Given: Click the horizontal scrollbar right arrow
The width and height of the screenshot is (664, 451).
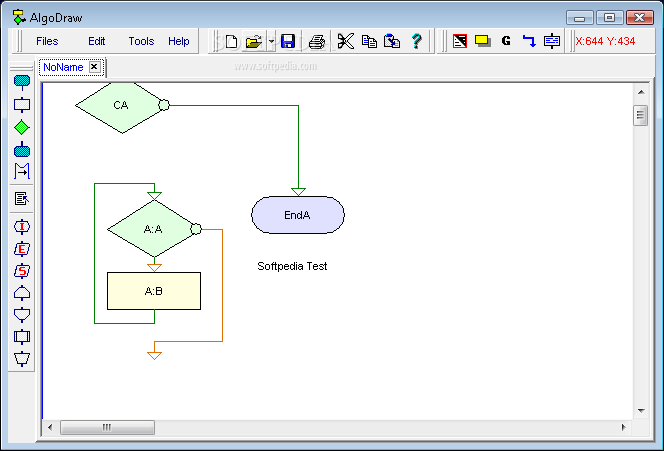Looking at the screenshot, I should 623,427.
